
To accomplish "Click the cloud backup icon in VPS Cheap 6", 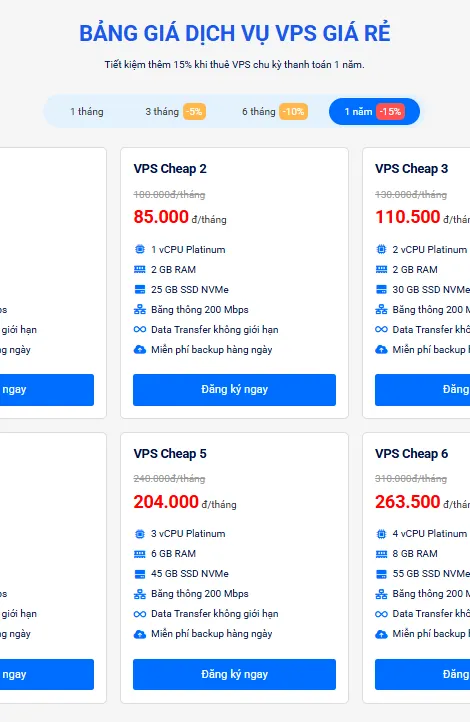I will [x=381, y=634].
